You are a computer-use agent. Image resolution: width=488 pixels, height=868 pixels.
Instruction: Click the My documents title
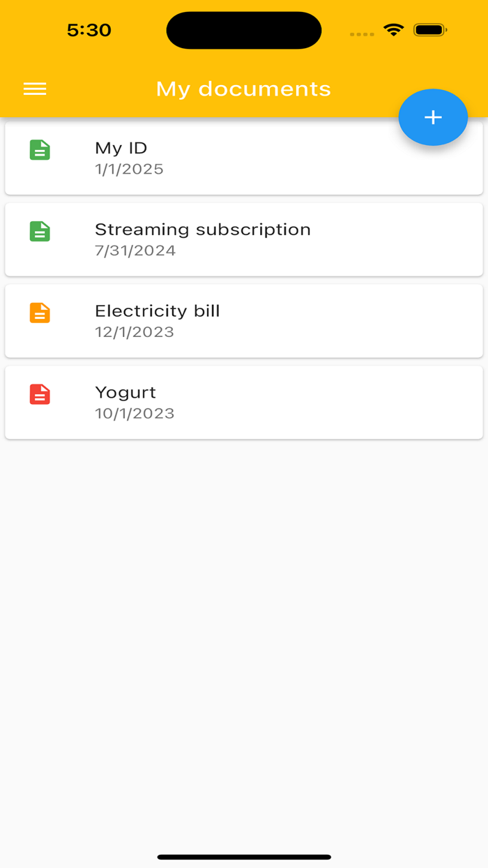pyautogui.click(x=243, y=89)
